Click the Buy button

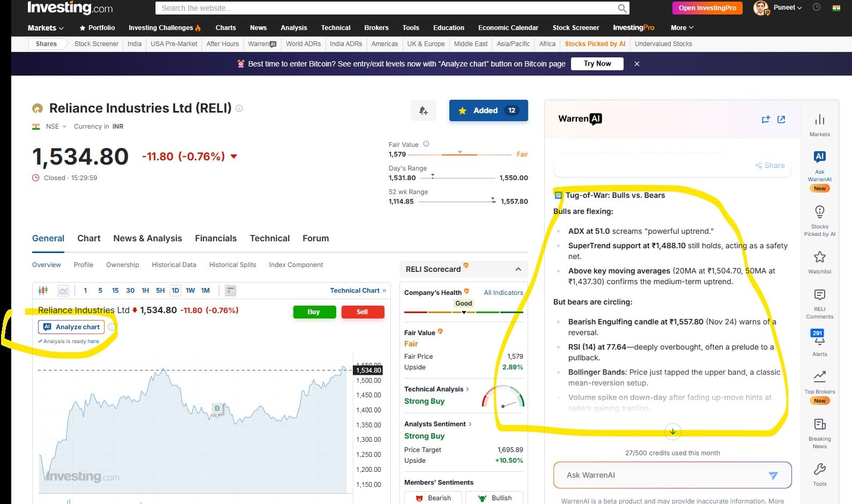pyautogui.click(x=314, y=312)
